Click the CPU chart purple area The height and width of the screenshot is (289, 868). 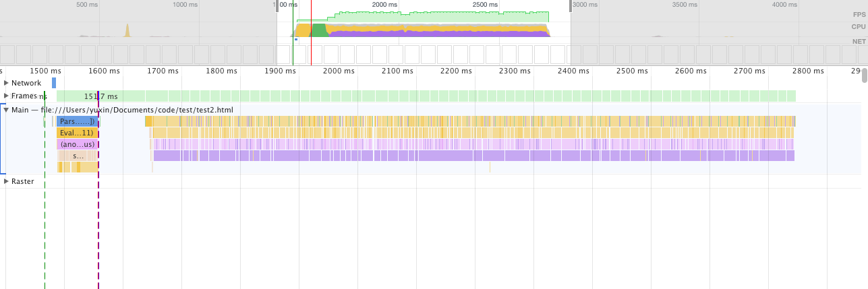[438, 33]
